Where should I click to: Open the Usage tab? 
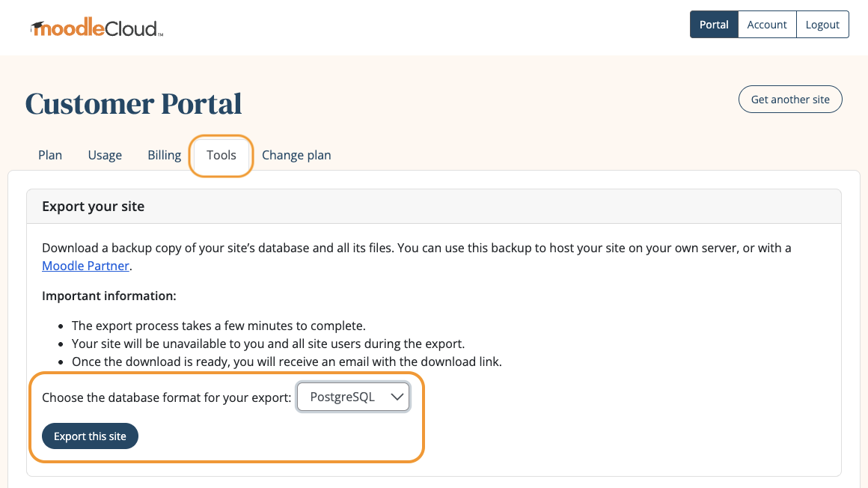point(104,155)
